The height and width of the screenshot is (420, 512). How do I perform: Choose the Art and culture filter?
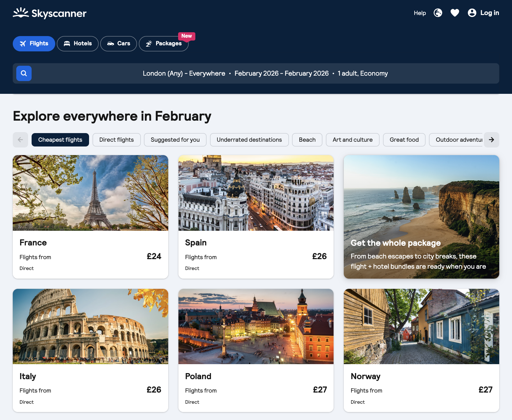352,140
